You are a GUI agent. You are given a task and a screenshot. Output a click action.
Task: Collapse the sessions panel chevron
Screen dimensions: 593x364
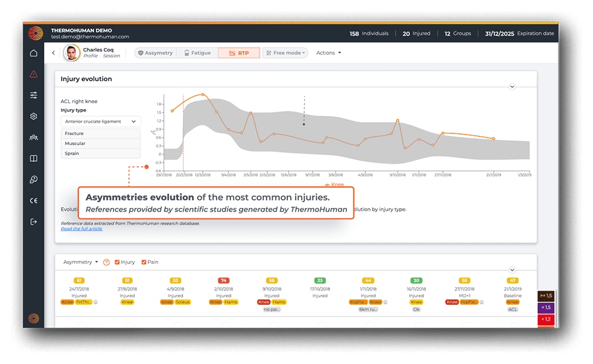(x=512, y=270)
